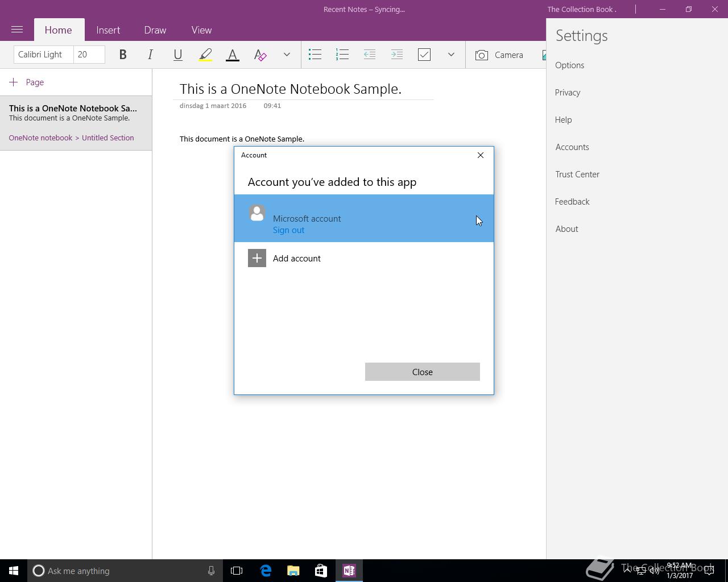Open About in Settings
Screen dimensions: 728x582
coord(566,229)
